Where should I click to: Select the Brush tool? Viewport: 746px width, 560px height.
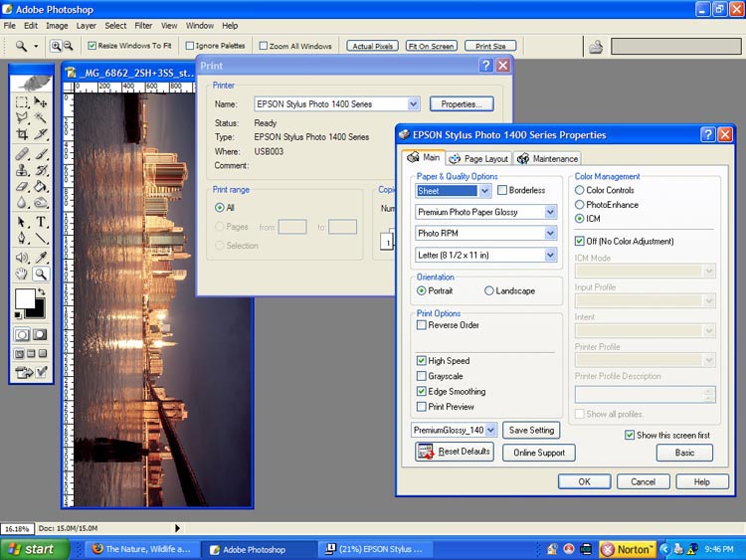[41, 154]
